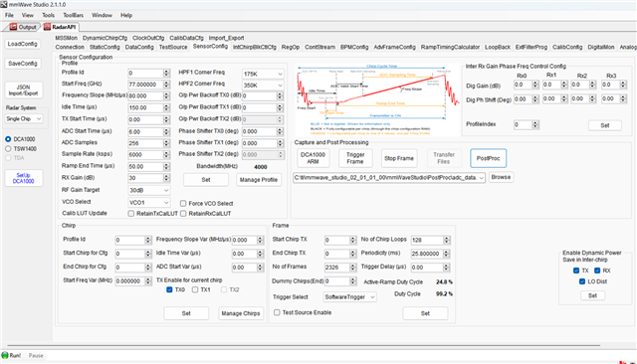The image size is (637, 364).
Task: Click the No of Chirp Loops spinner
Action: pos(447,241)
